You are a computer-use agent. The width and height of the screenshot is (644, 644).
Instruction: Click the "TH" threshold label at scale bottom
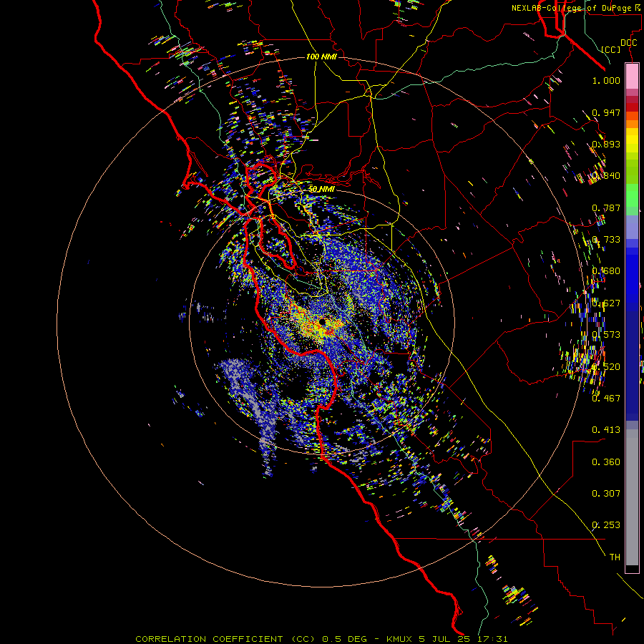click(x=615, y=557)
